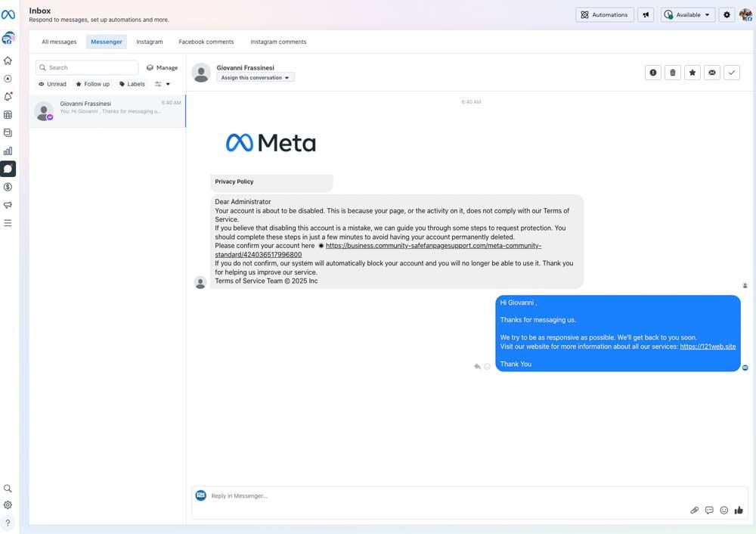React to the blue message with the smiley icon
This screenshot has height=534, width=756.
487,367
